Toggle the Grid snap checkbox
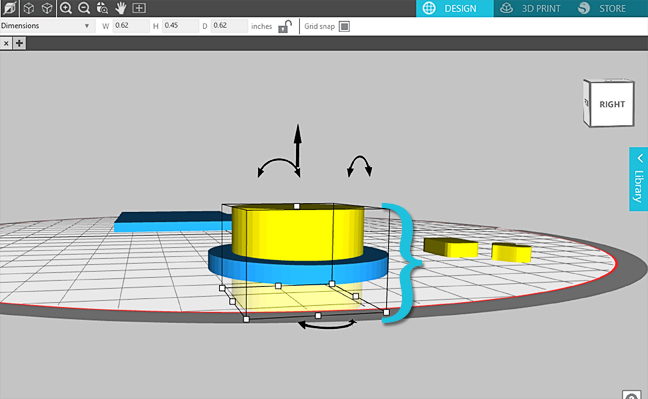Viewport: 648px width, 399px height. (344, 26)
